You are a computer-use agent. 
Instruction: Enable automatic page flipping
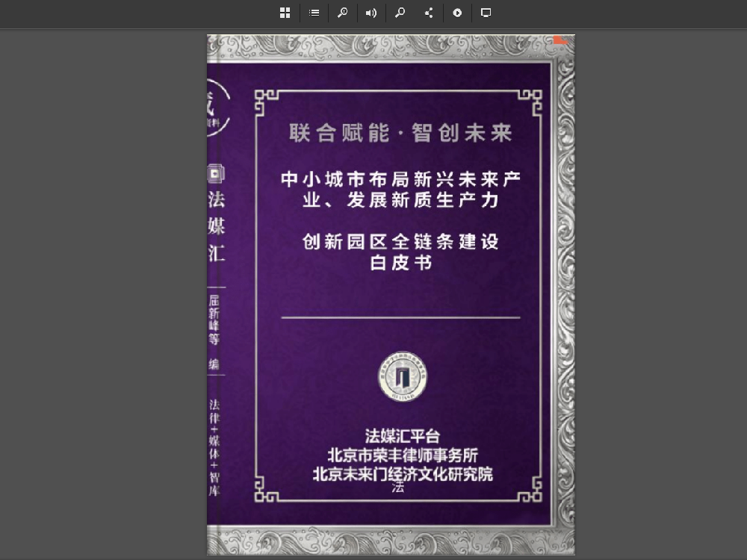coord(458,13)
